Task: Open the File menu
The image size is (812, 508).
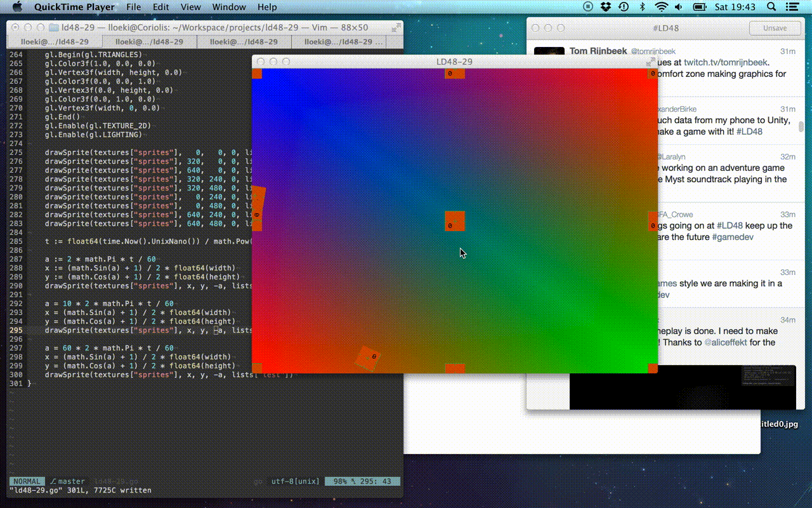Action: [134, 7]
